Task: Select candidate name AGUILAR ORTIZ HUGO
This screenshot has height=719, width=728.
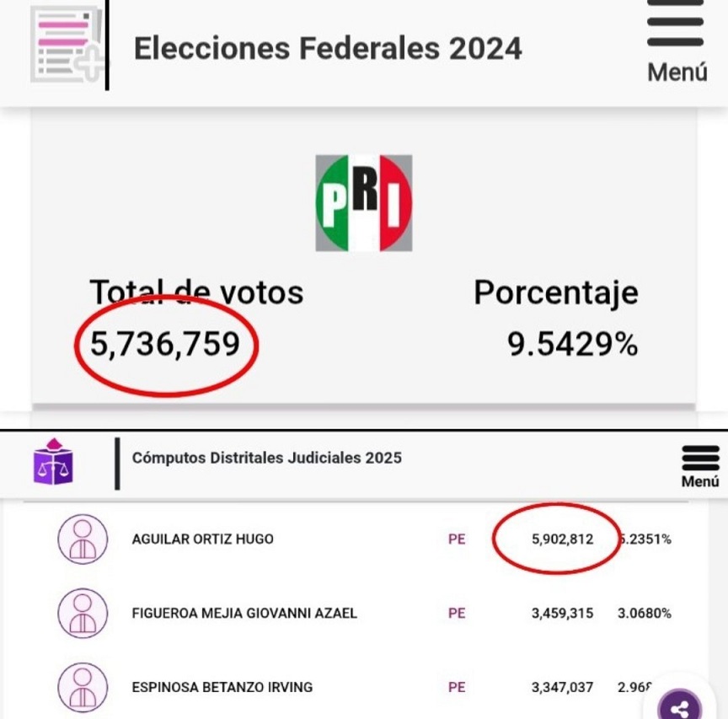Action: [203, 539]
